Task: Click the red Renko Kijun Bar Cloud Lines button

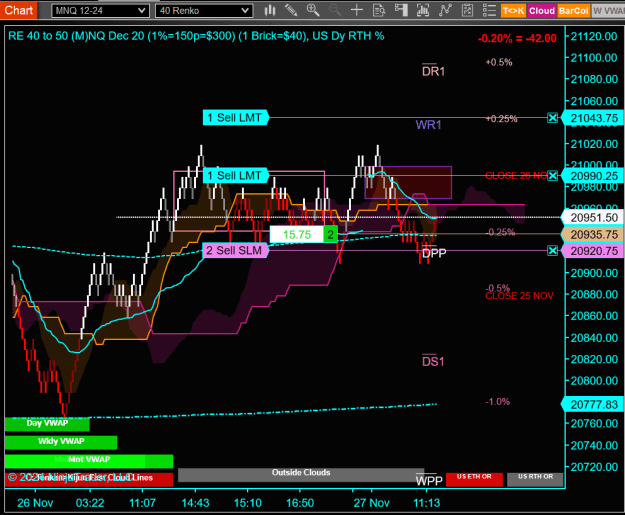Action: pyautogui.click(x=89, y=479)
